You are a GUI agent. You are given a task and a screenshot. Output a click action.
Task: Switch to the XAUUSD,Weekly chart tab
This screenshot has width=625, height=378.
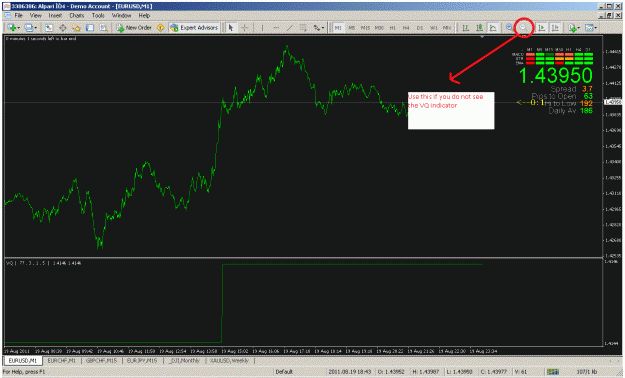(x=229, y=360)
